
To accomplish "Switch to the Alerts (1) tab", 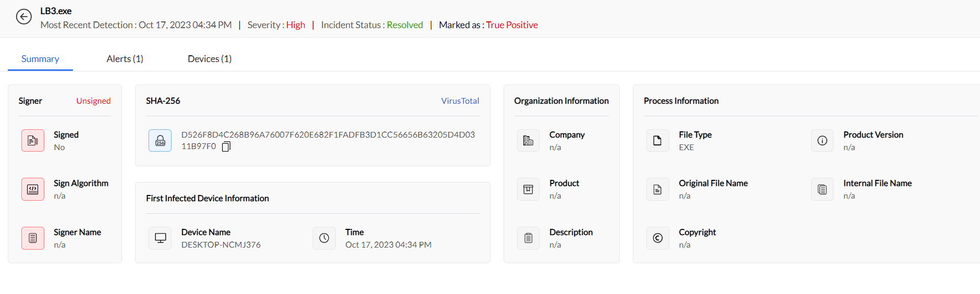I will point(125,59).
